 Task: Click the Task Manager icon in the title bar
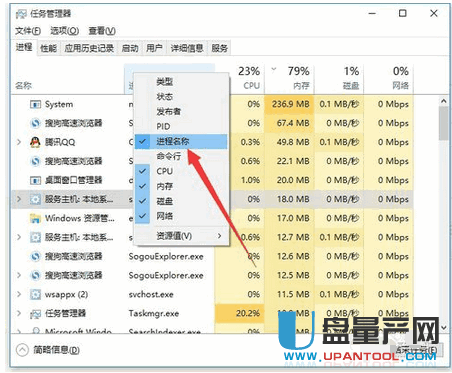[x=21, y=14]
